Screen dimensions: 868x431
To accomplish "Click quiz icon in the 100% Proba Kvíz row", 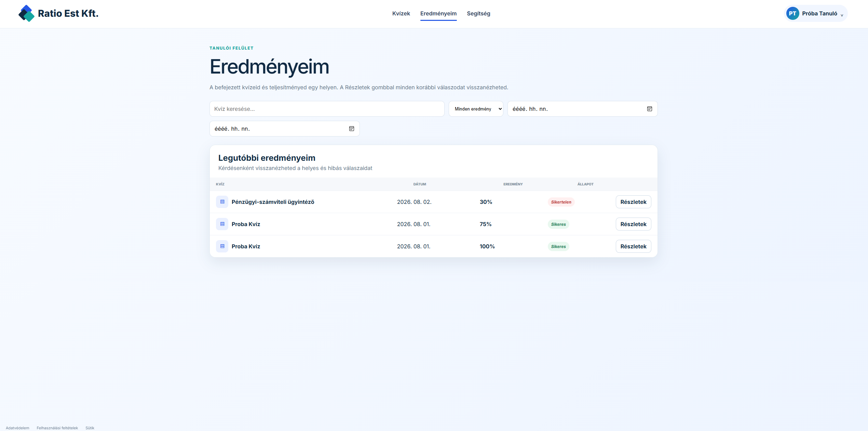I will (x=222, y=246).
